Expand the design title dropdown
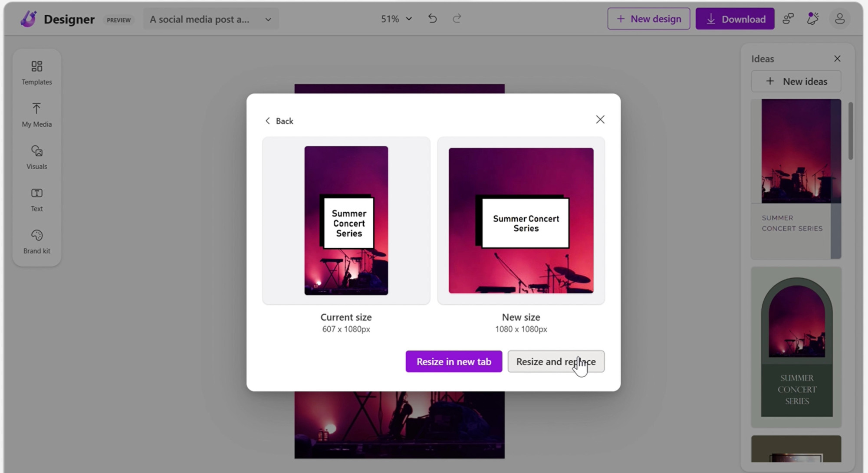The height and width of the screenshot is (473, 868). [x=268, y=19]
